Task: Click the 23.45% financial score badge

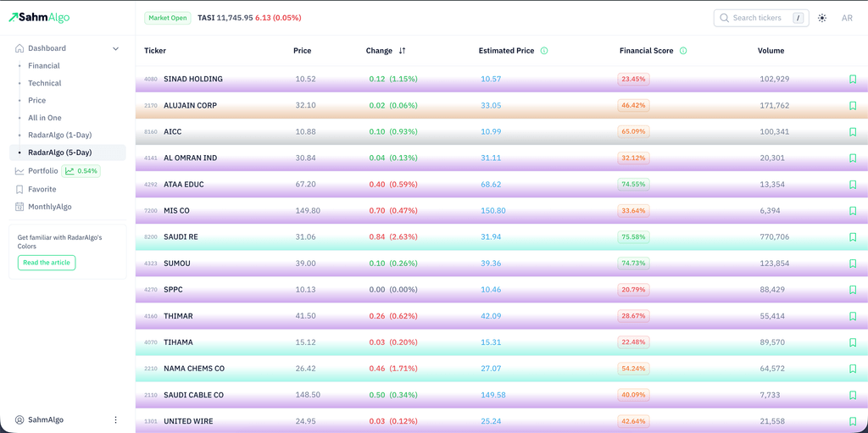Action: coord(633,80)
